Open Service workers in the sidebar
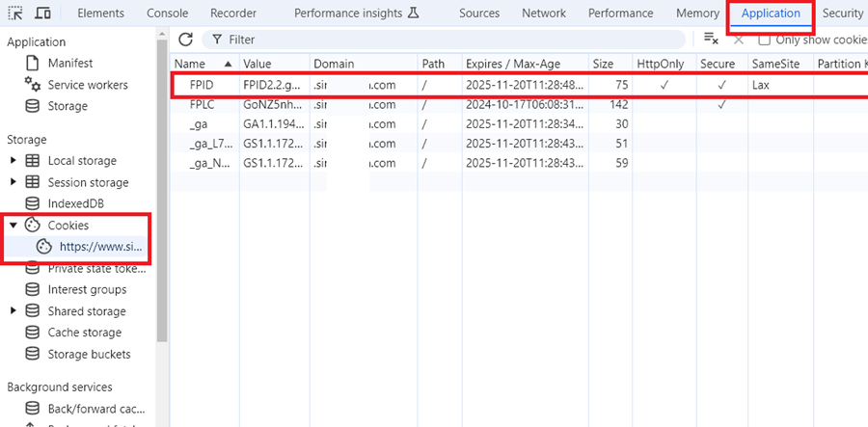 (x=86, y=85)
